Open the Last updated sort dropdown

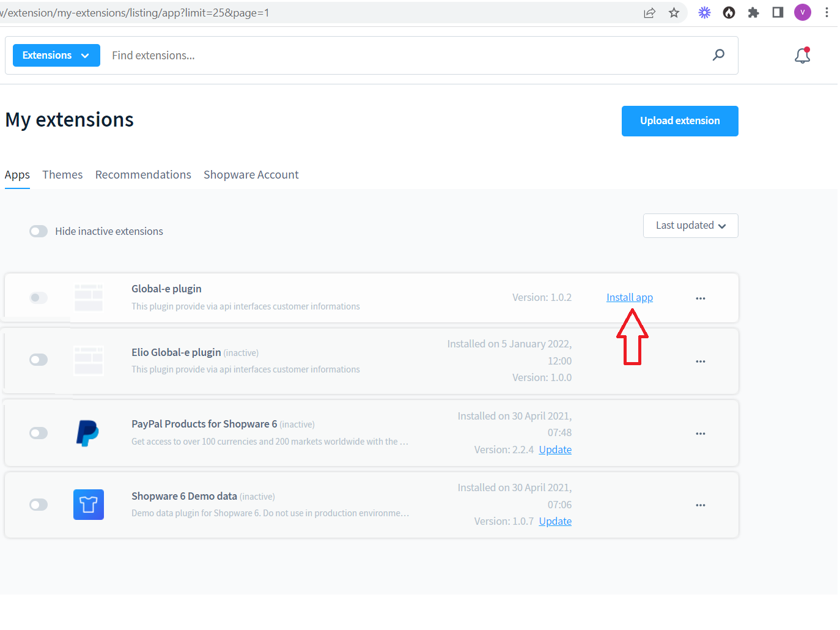pos(690,226)
